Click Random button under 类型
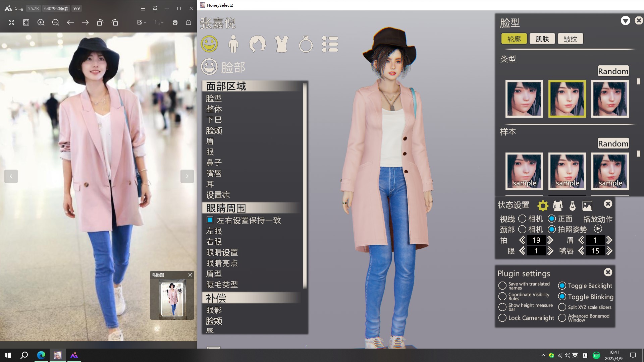The image size is (644, 362). (613, 71)
